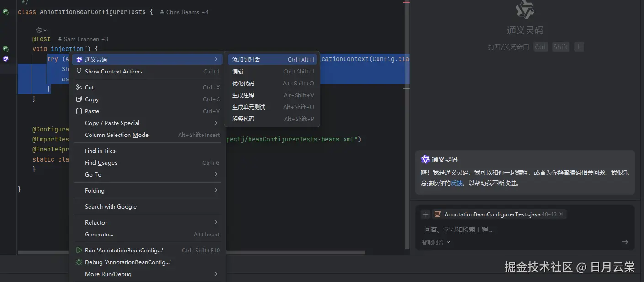Click the Debug bug icon
644x282 pixels.
click(79, 262)
